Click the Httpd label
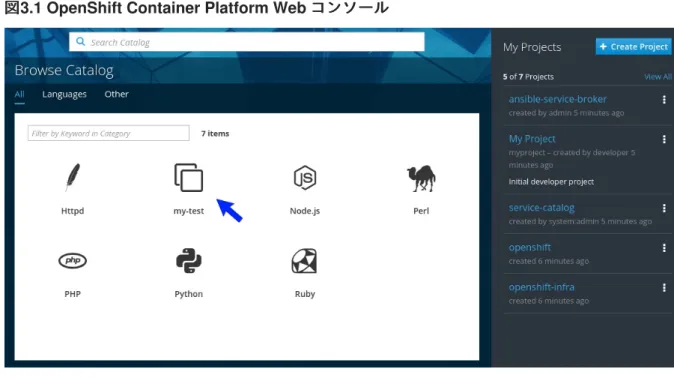 click(73, 211)
